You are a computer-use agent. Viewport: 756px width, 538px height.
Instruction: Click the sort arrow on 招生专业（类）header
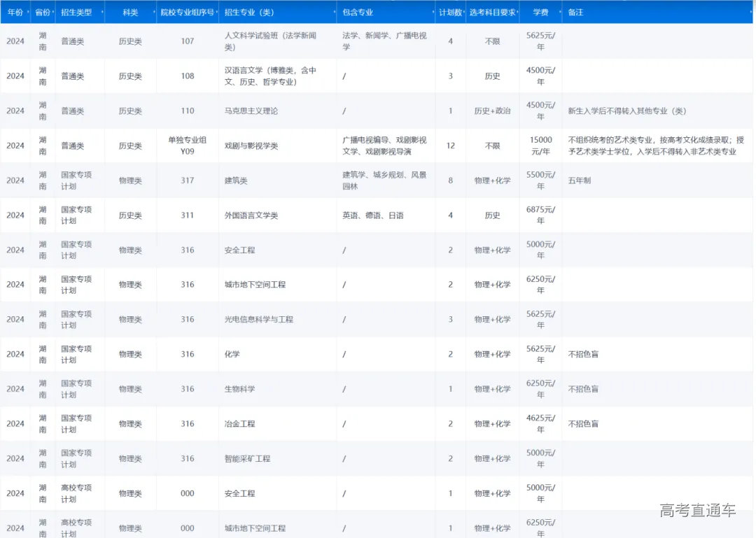coord(335,12)
